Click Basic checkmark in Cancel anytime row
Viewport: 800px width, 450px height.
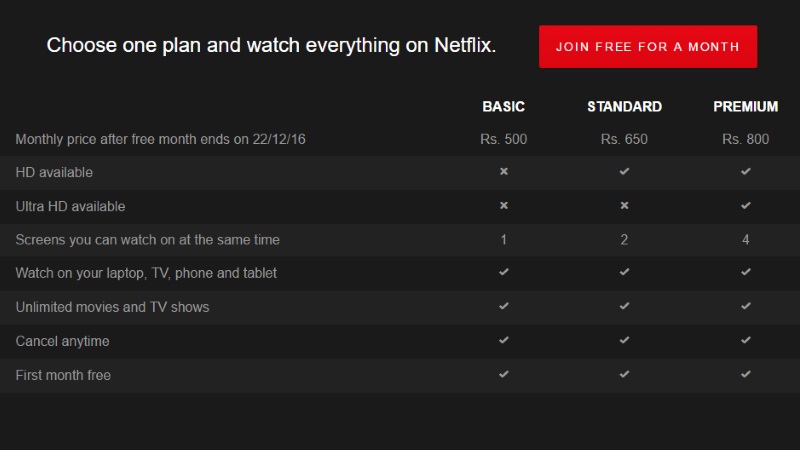tap(504, 340)
